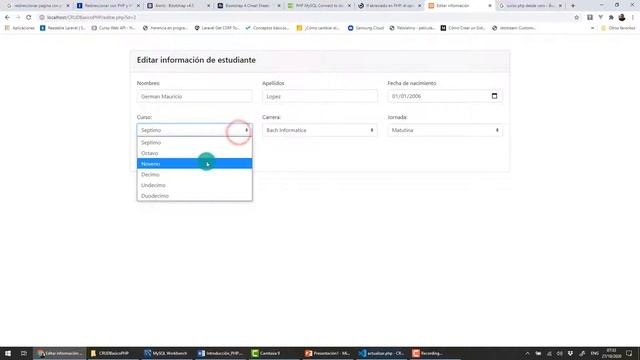Open a new browser tab
This screenshot has height=360, width=640.
(x=573, y=6)
